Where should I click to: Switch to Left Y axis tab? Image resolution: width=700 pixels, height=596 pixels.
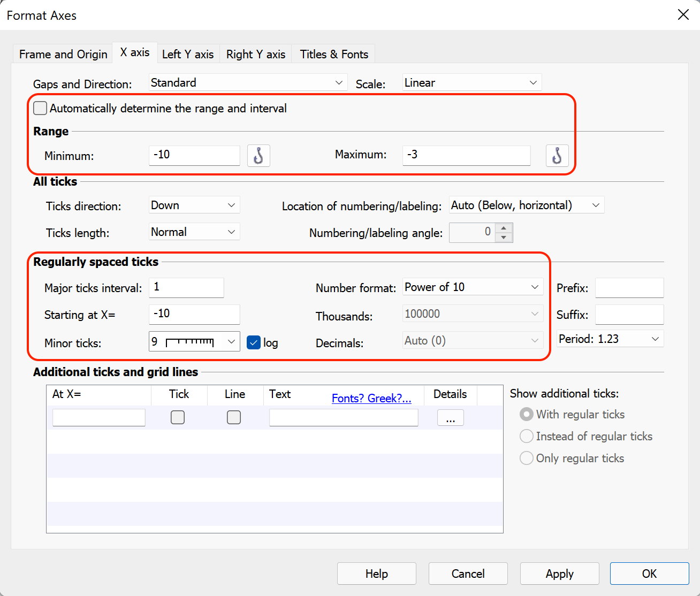pos(188,54)
